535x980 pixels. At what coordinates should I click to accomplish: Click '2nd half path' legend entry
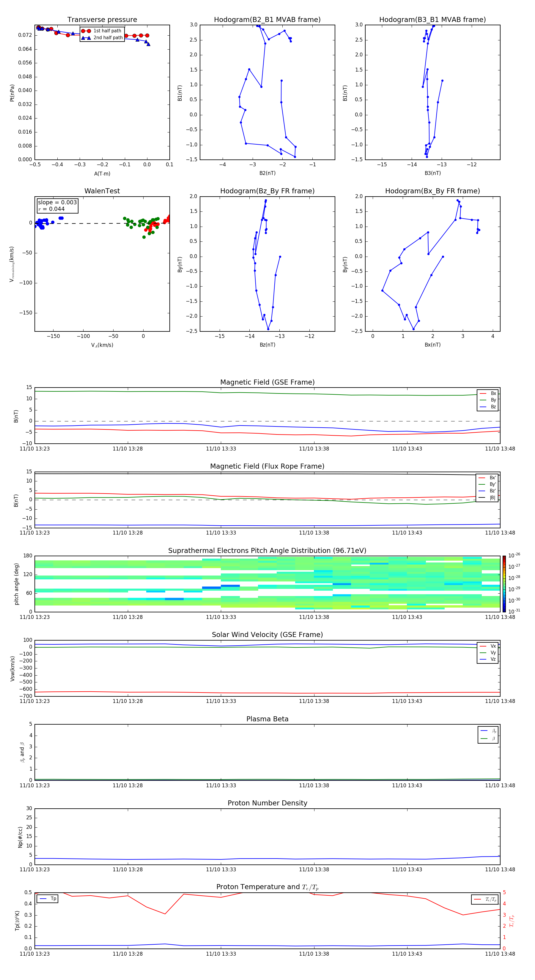pos(102,38)
